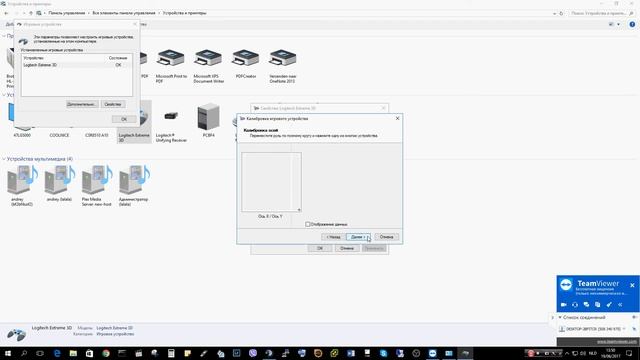Collapse the Список соединений section
This screenshot has height=360, width=640.
click(560, 317)
